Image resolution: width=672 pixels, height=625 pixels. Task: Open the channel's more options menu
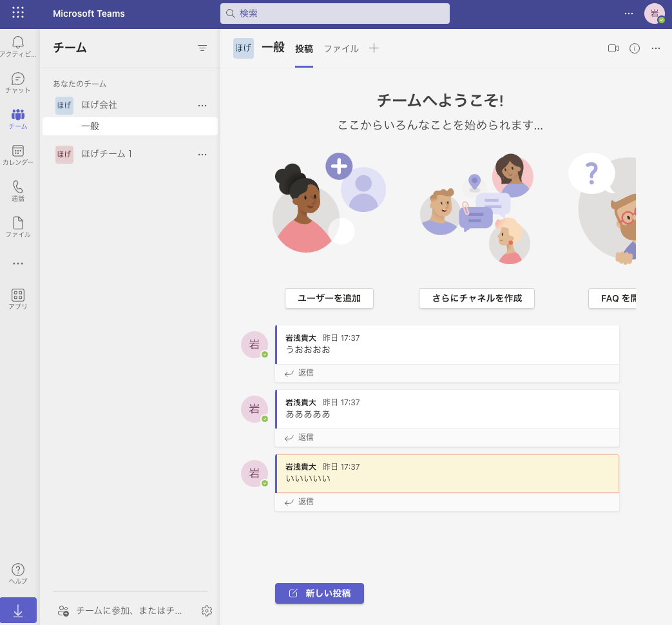pyautogui.click(x=655, y=48)
